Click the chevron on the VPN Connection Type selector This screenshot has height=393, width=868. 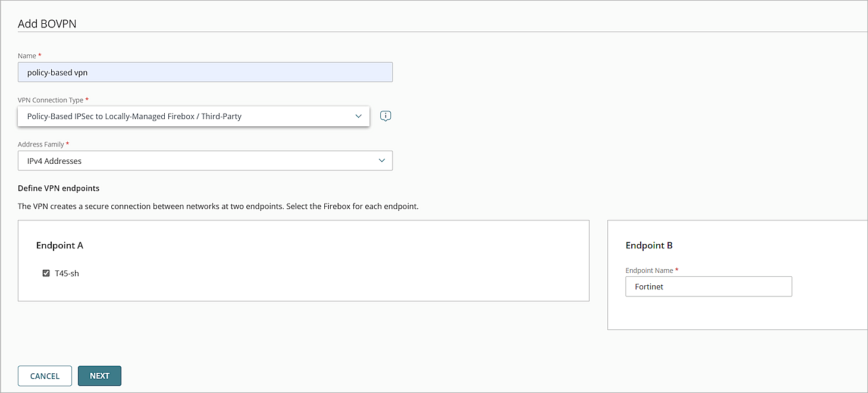(x=358, y=116)
